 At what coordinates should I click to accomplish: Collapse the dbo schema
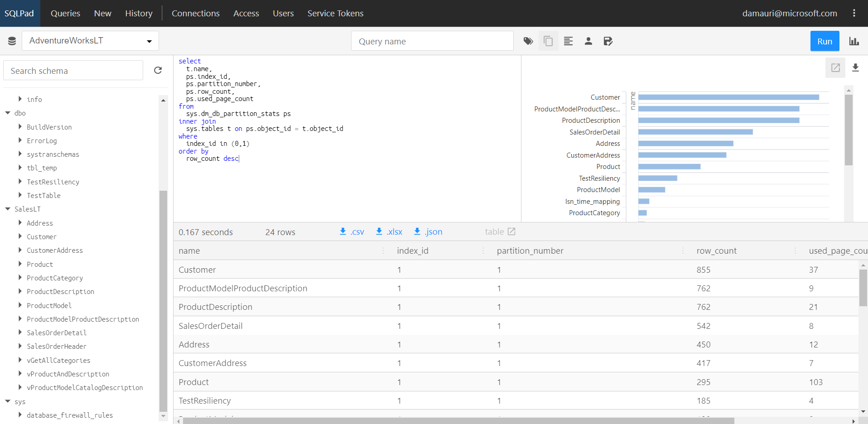pos(7,113)
